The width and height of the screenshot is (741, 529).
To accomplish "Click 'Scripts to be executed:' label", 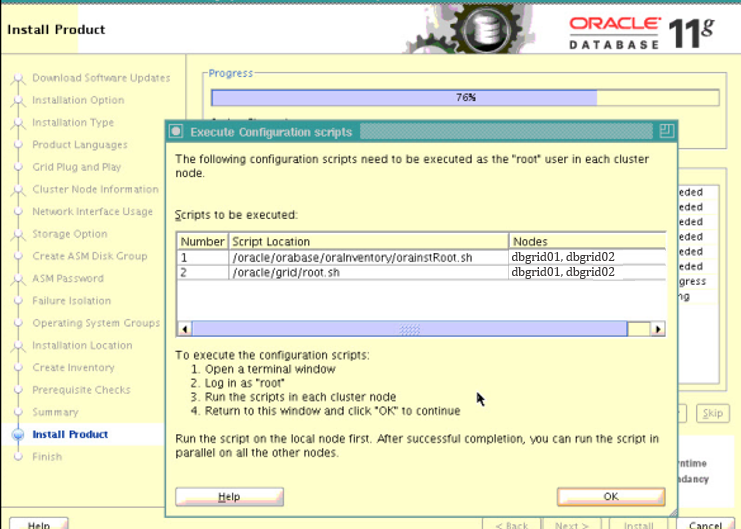I will [x=236, y=215].
